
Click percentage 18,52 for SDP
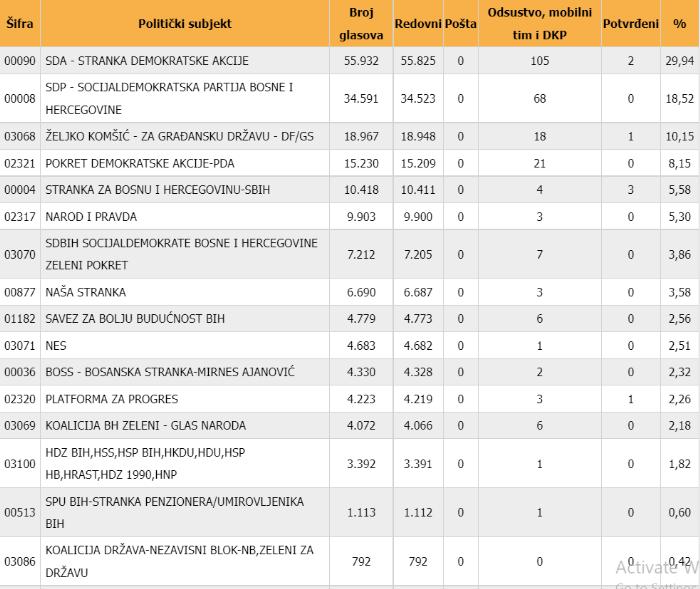679,98
